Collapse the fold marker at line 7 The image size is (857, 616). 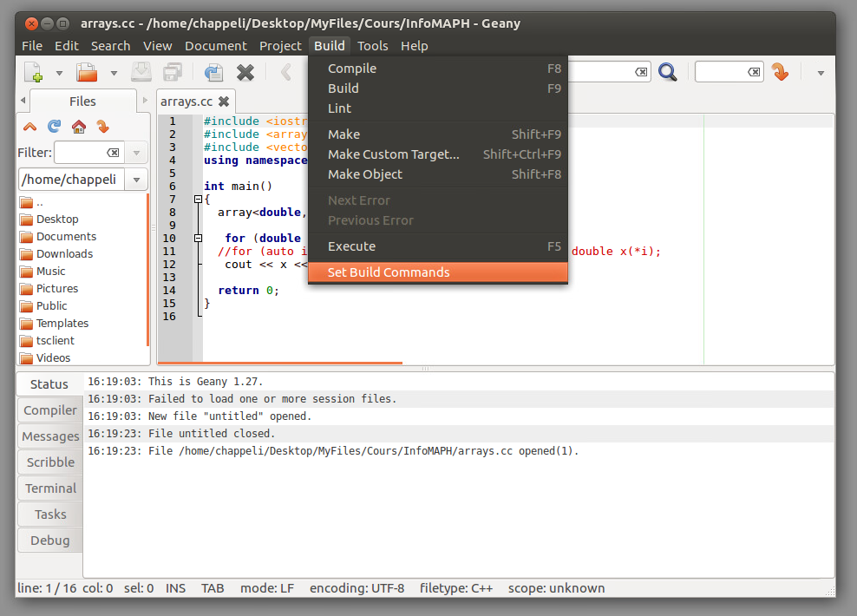click(x=199, y=200)
